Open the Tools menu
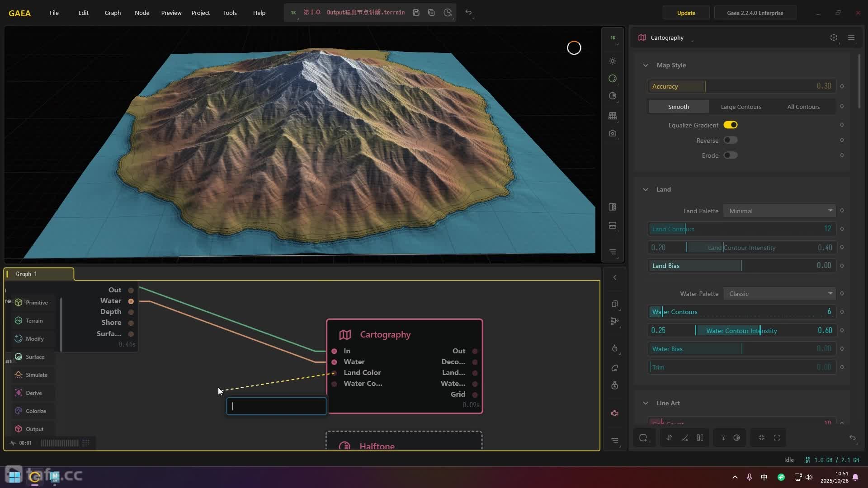 230,13
